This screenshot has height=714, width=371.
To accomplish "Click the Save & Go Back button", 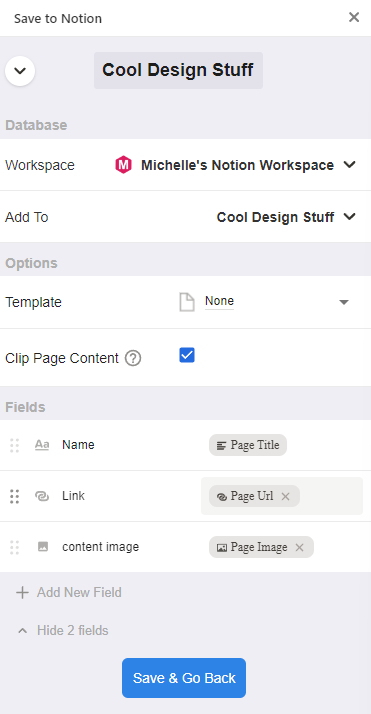I will click(184, 678).
